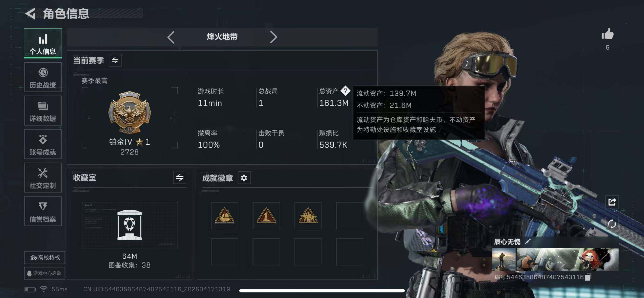Toggle the current season view with the switch icon

(115, 60)
